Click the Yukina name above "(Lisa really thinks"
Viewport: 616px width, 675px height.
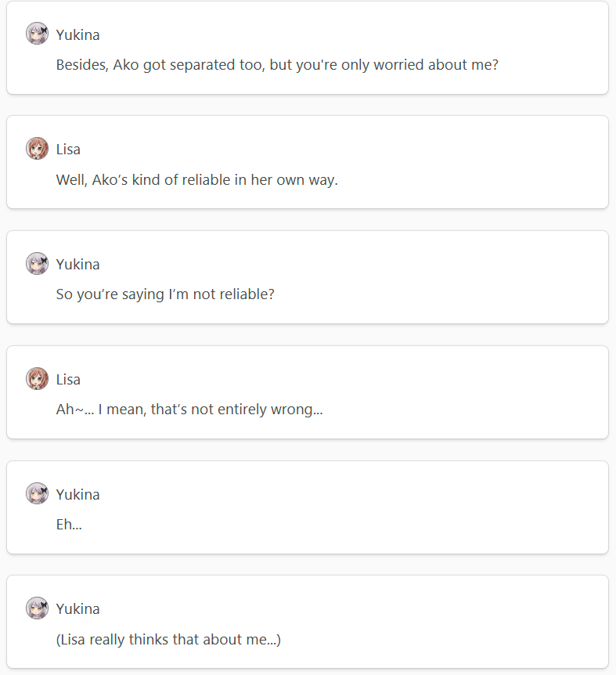(x=77, y=609)
